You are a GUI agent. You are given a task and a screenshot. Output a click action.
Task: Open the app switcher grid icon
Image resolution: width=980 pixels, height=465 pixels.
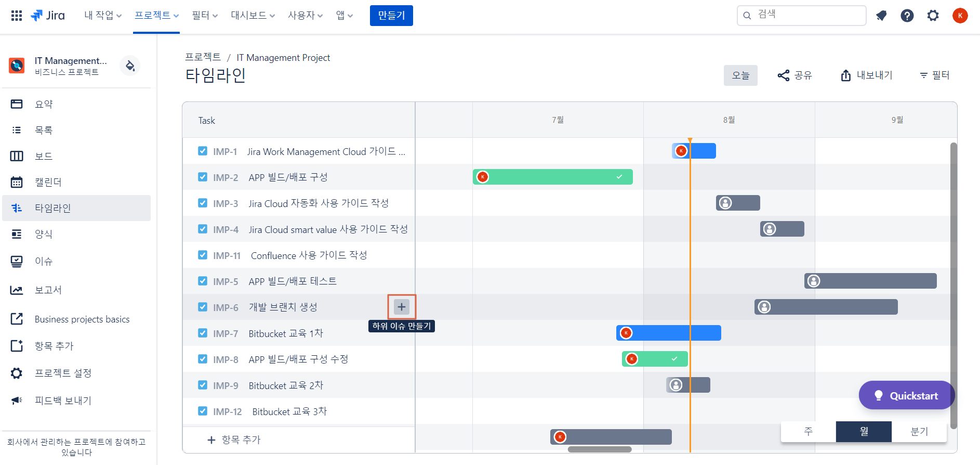tap(17, 16)
